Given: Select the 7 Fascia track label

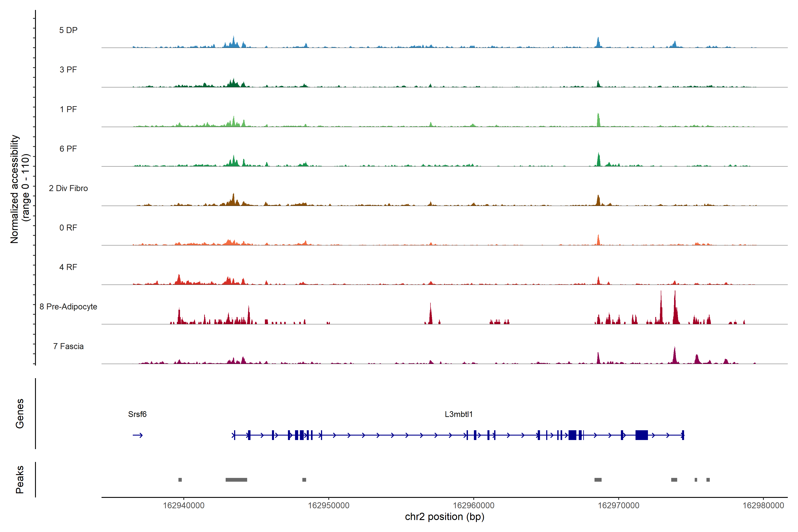Looking at the screenshot, I should tap(68, 346).
